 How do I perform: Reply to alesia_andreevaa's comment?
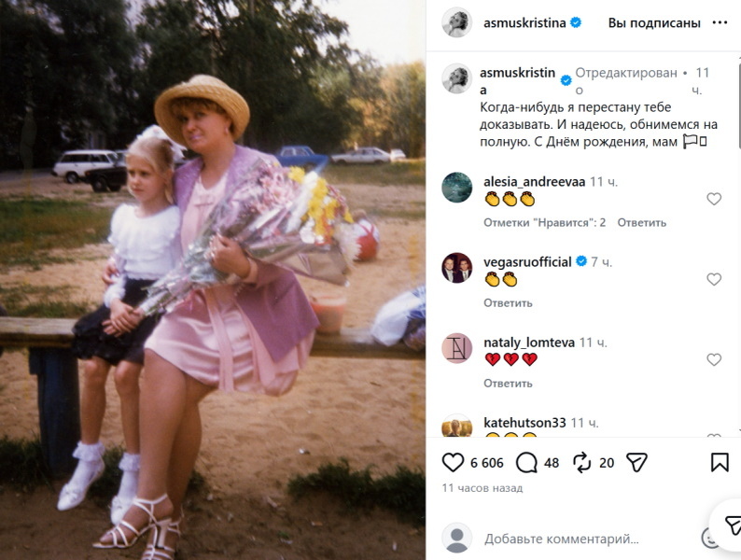(642, 222)
